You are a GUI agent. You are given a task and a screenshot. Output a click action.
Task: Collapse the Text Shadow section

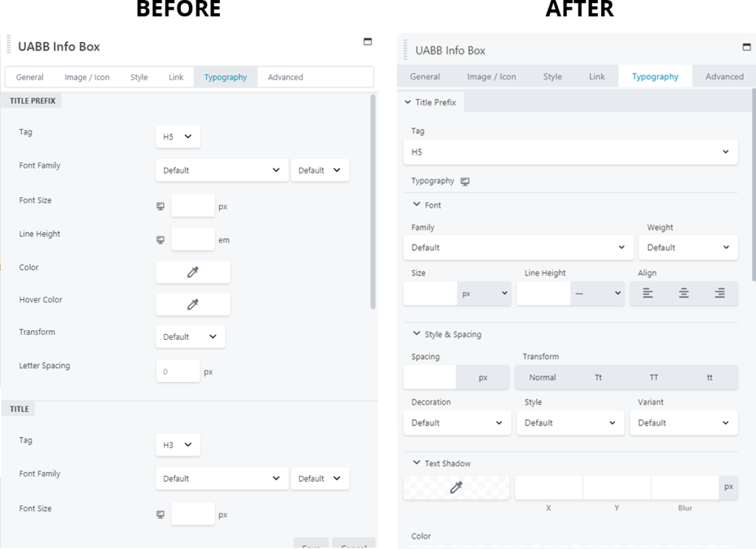(x=417, y=464)
